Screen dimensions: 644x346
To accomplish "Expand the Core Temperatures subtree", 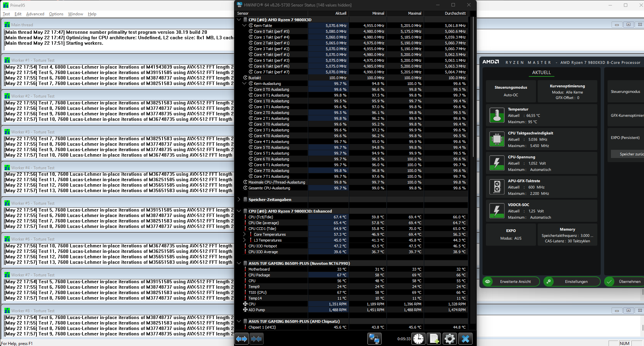I will pyautogui.click(x=244, y=234).
